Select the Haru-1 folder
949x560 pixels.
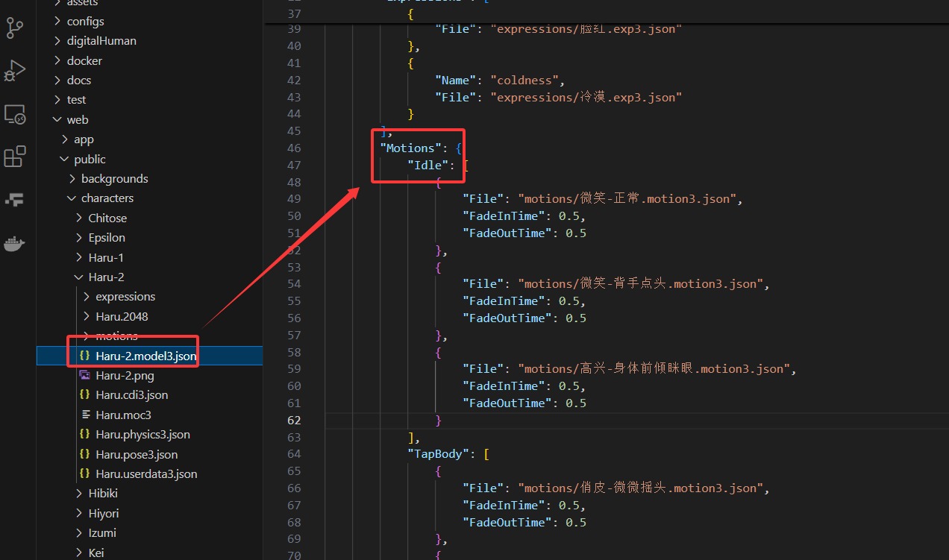pos(106,257)
